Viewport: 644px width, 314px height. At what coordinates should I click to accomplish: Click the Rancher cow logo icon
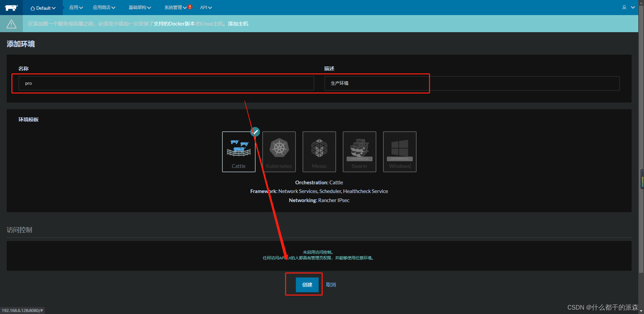(x=11, y=8)
